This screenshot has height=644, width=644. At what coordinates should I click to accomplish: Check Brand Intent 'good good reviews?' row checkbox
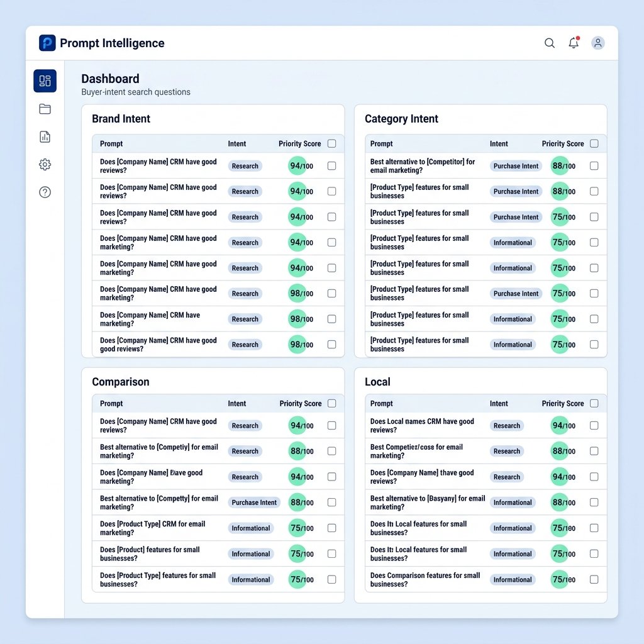pyautogui.click(x=332, y=345)
